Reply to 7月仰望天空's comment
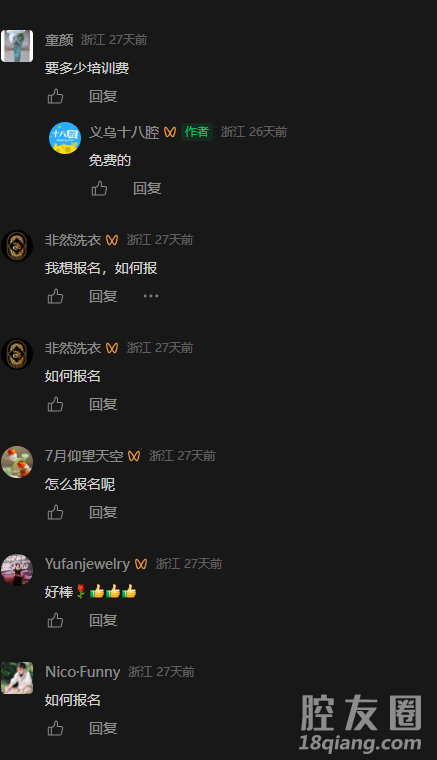 click(x=103, y=512)
